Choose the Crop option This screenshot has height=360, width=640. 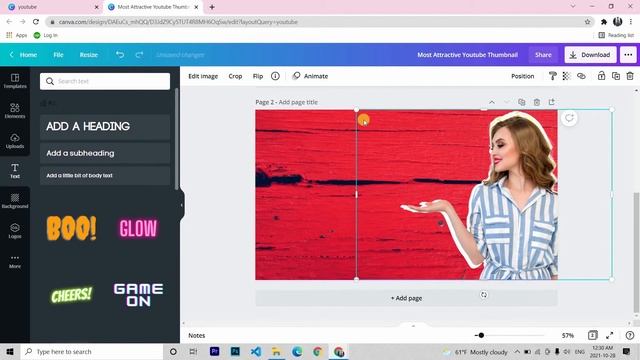tap(235, 76)
